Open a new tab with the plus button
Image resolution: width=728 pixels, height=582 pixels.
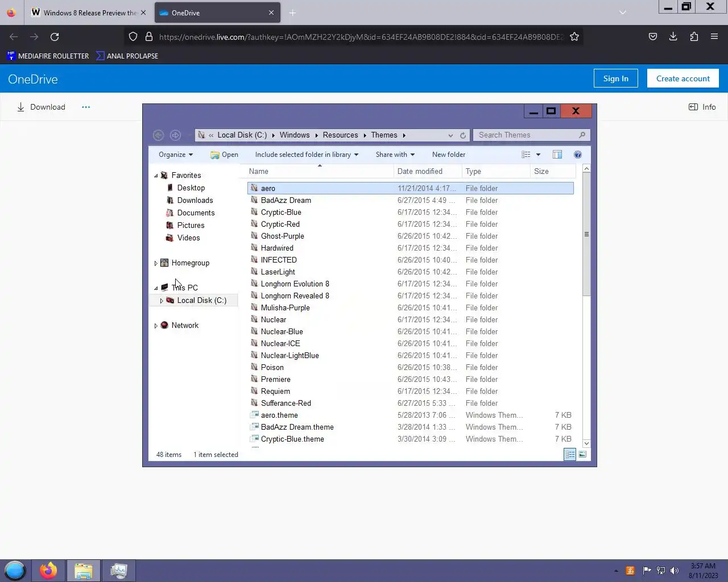point(292,13)
